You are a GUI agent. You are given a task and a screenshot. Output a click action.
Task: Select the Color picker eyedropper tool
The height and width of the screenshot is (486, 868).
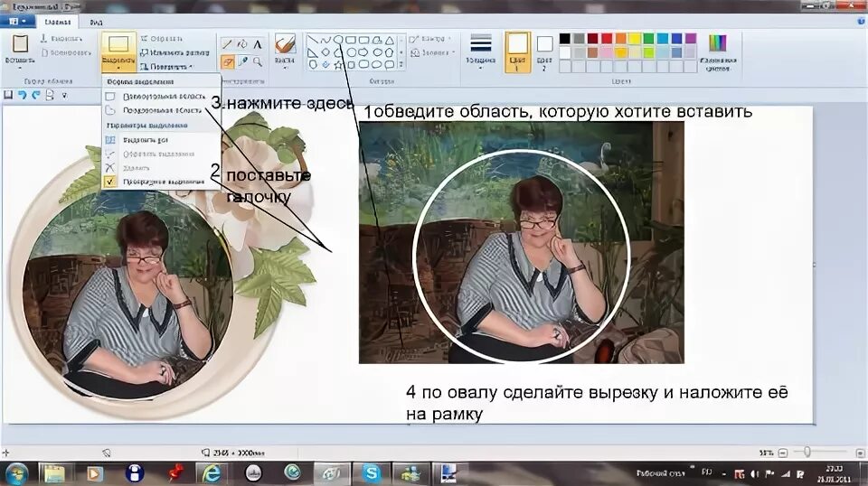point(242,62)
